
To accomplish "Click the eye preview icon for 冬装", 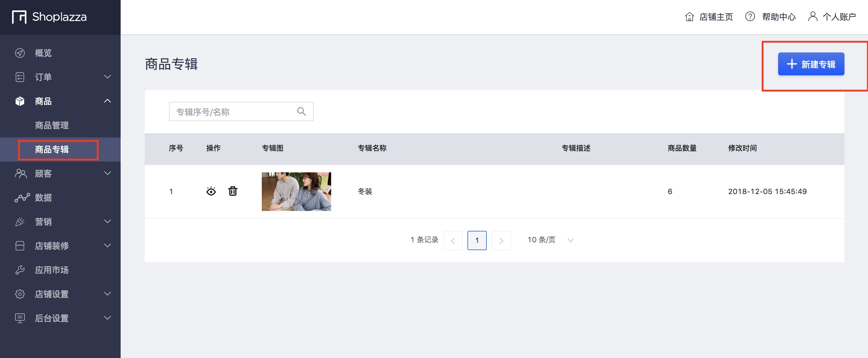I will point(211,191).
